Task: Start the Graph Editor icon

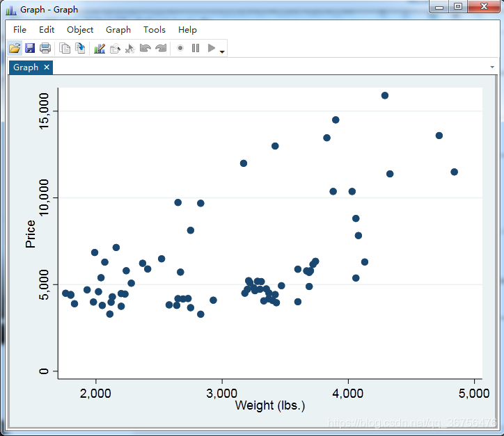Action: [100, 48]
